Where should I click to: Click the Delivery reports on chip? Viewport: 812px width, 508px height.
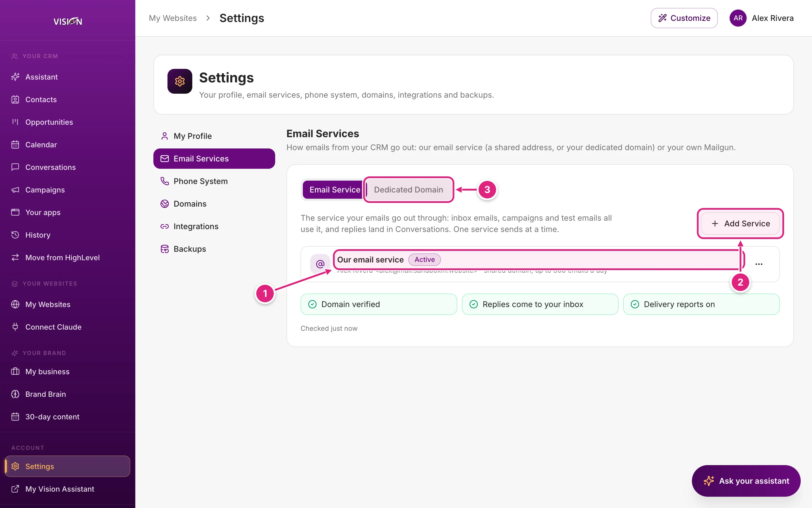[x=701, y=304]
